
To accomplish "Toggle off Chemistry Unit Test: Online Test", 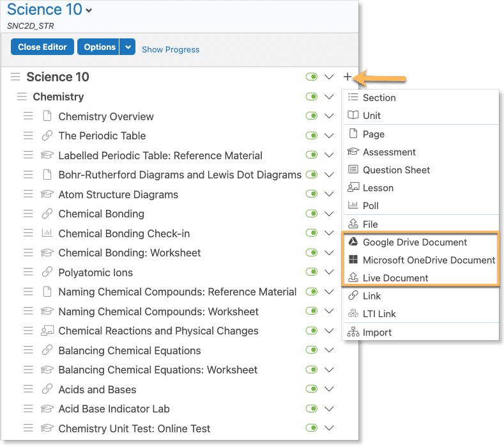I will (312, 428).
